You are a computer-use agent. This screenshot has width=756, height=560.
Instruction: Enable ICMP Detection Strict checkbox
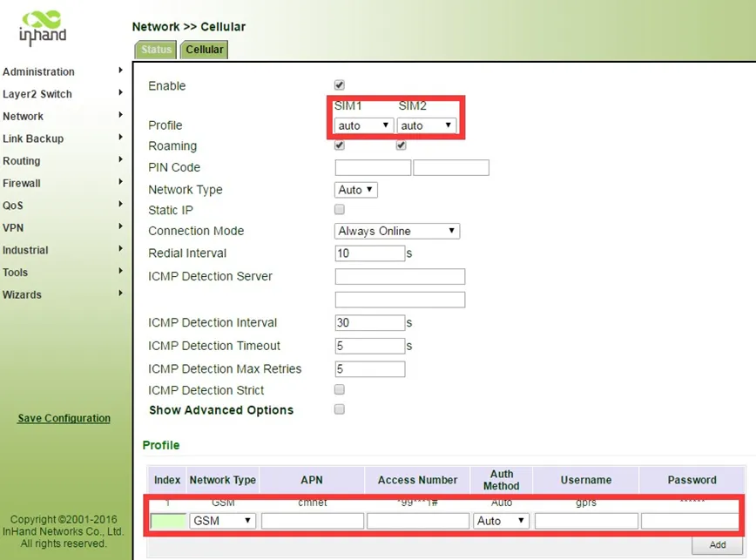[x=340, y=389]
